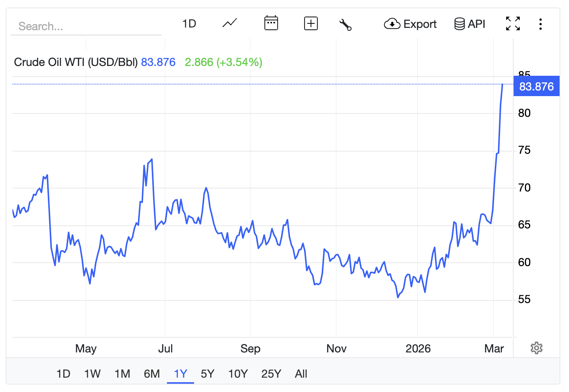This screenshot has width=569, height=392.
Task: Select the 6M time range tab
Action: [152, 374]
